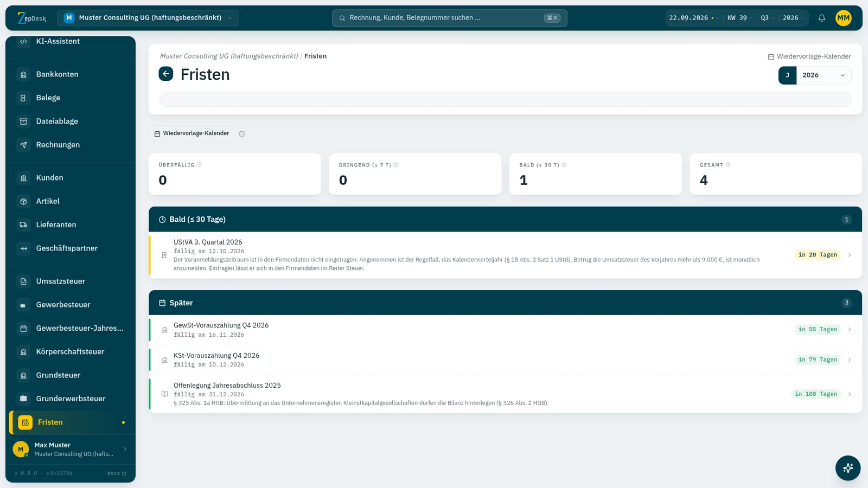Click the KI-Assistent code icon
868x488 pixels.
[x=23, y=41]
